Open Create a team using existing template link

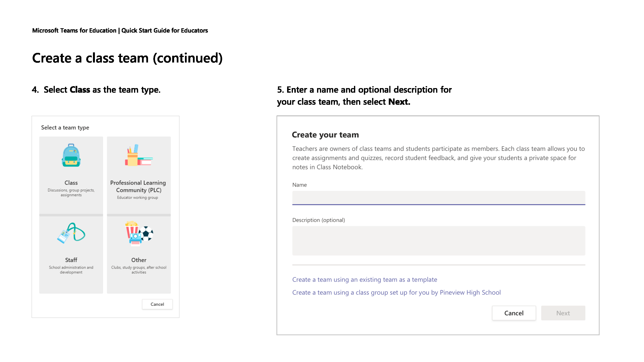point(365,279)
